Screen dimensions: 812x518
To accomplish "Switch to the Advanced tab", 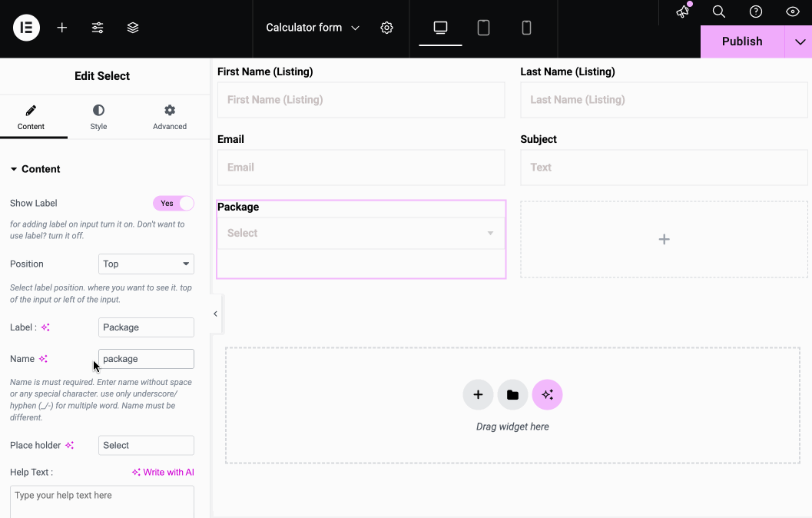I will 169,117.
